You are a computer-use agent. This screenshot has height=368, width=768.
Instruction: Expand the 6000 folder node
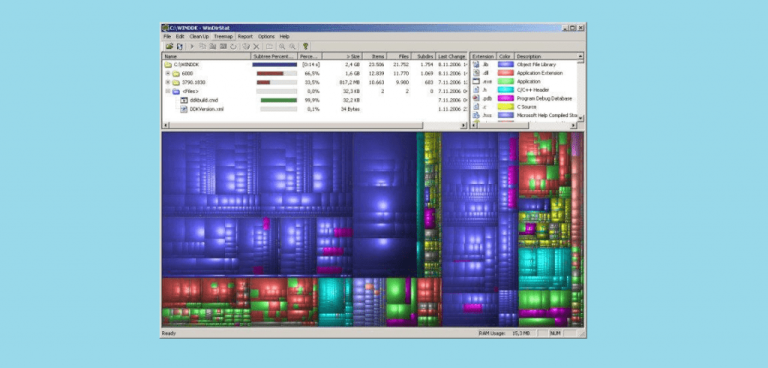[168, 74]
